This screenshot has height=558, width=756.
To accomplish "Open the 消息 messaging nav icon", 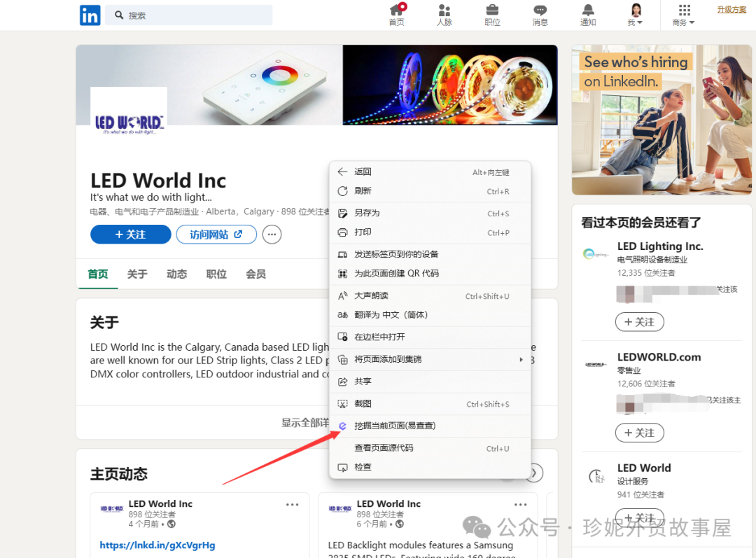I will tap(540, 15).
